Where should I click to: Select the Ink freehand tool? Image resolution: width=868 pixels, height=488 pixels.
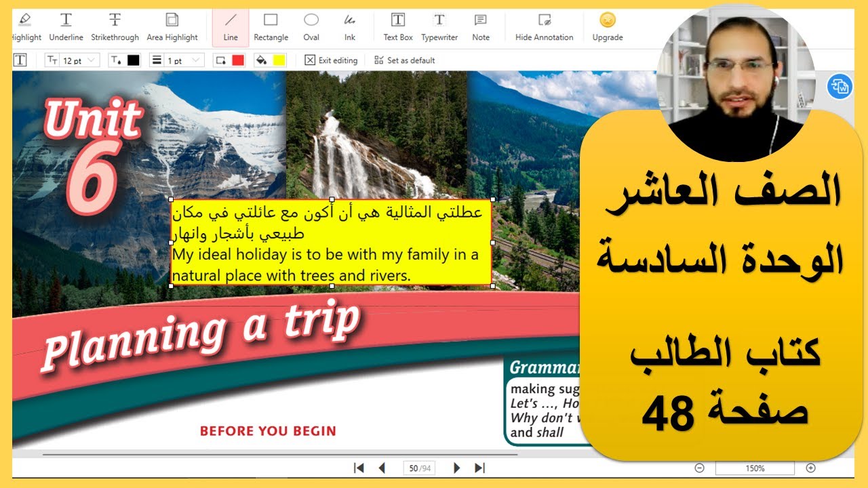[350, 27]
